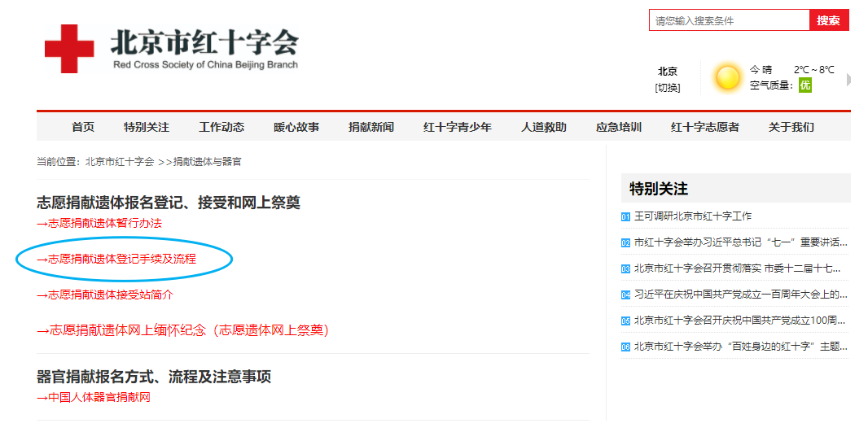The image size is (868, 432).
Task: Click the temperature 2℃~8℃ text
Action: click(x=813, y=70)
